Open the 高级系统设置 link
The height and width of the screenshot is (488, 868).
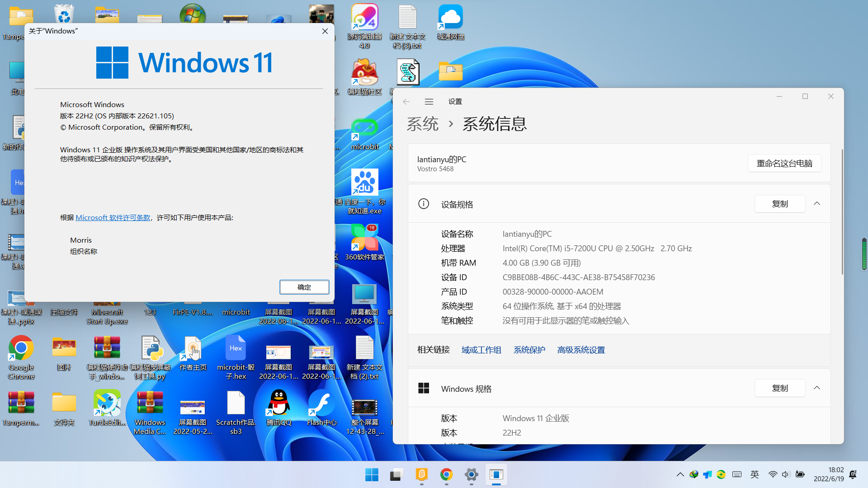(x=581, y=350)
